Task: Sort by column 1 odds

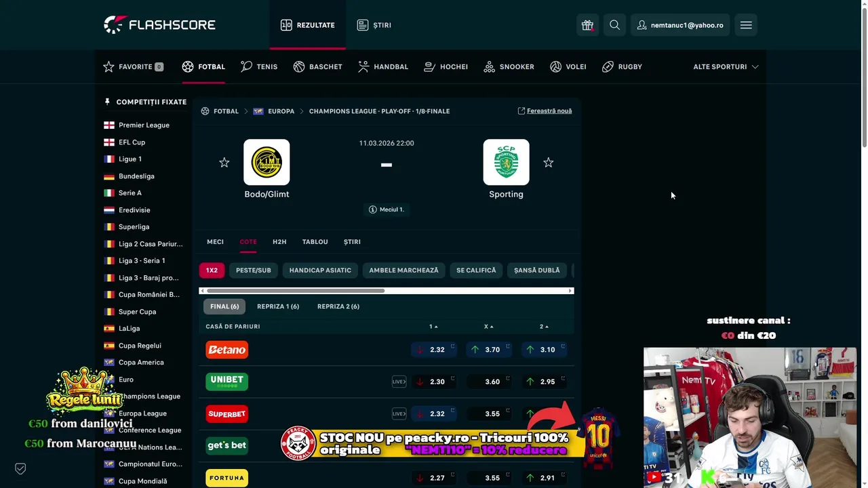Action: click(x=433, y=327)
